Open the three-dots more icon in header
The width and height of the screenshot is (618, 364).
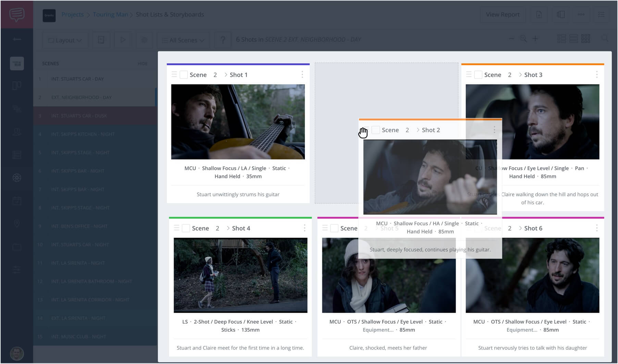point(581,15)
